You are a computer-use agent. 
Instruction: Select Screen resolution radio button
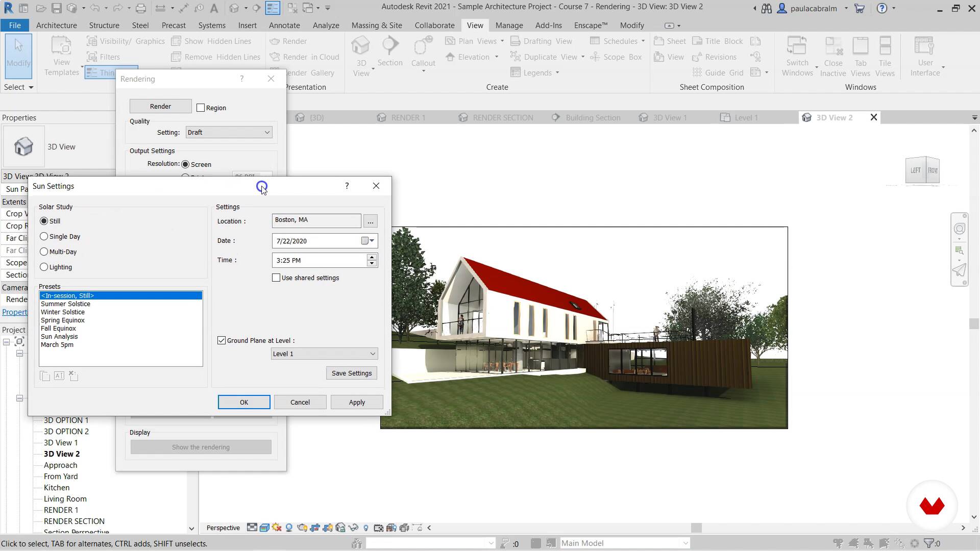coord(185,164)
